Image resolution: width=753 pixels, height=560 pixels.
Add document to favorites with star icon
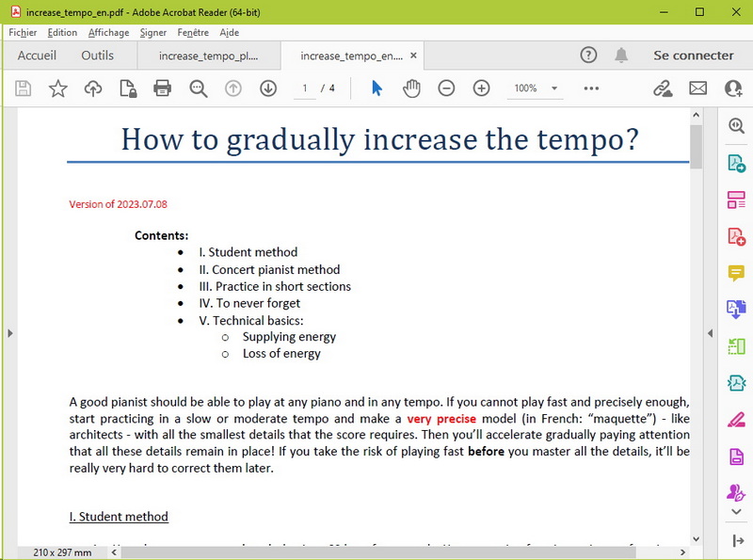pos(58,88)
